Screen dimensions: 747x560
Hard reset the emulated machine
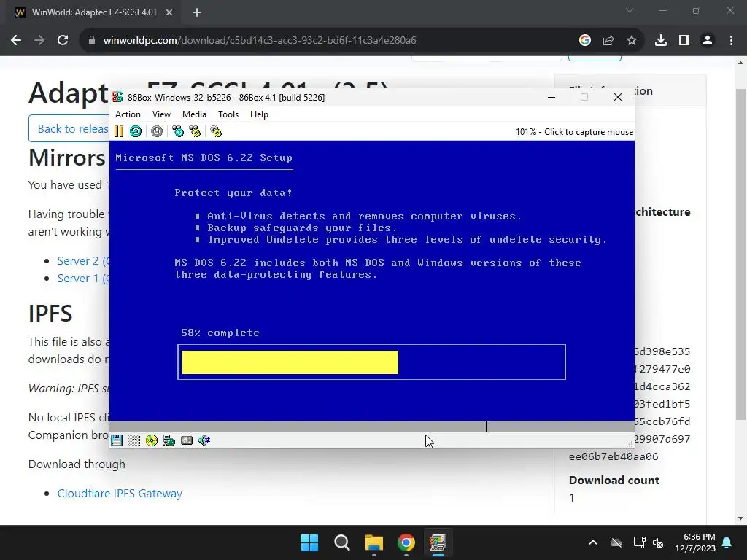pos(136,131)
